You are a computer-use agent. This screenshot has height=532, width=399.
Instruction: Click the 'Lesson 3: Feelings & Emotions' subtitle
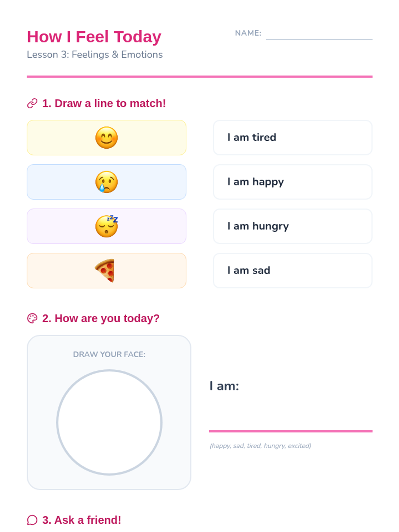[x=95, y=55]
